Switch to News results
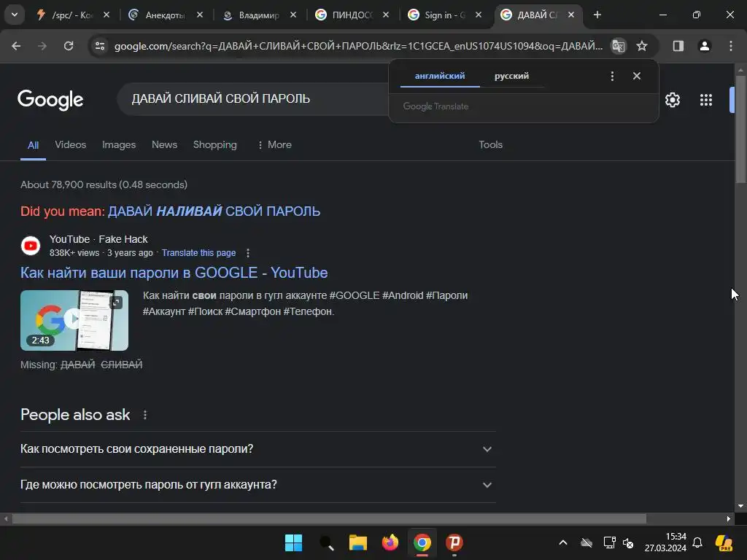 [164, 145]
